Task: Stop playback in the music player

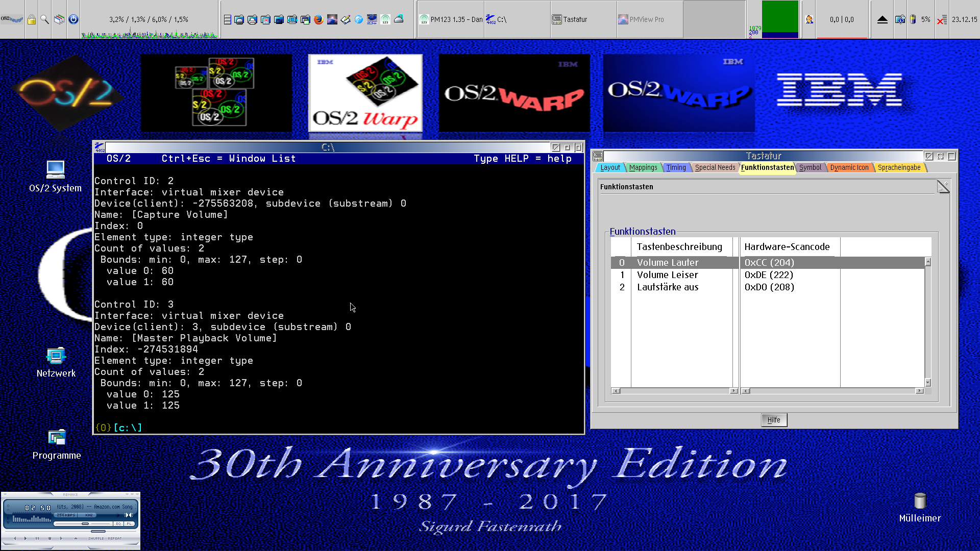Action: [x=50, y=538]
